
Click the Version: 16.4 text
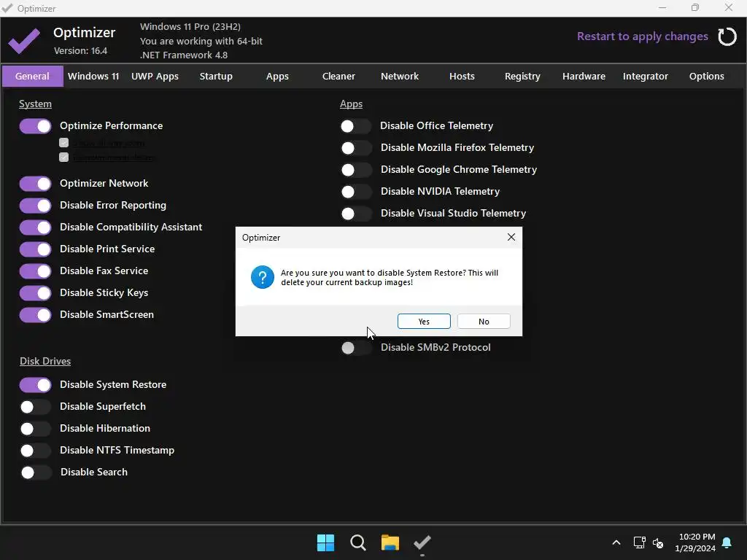click(x=80, y=50)
